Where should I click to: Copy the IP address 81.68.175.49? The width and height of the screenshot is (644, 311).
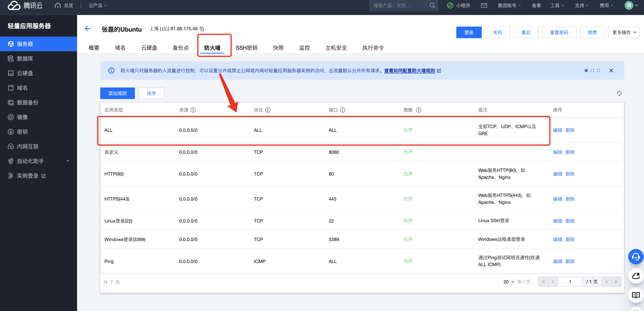(202, 29)
